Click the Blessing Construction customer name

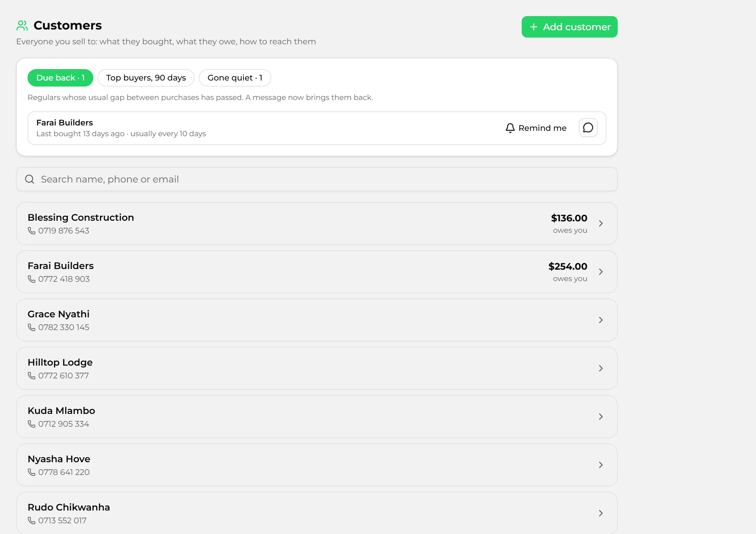pyautogui.click(x=81, y=217)
